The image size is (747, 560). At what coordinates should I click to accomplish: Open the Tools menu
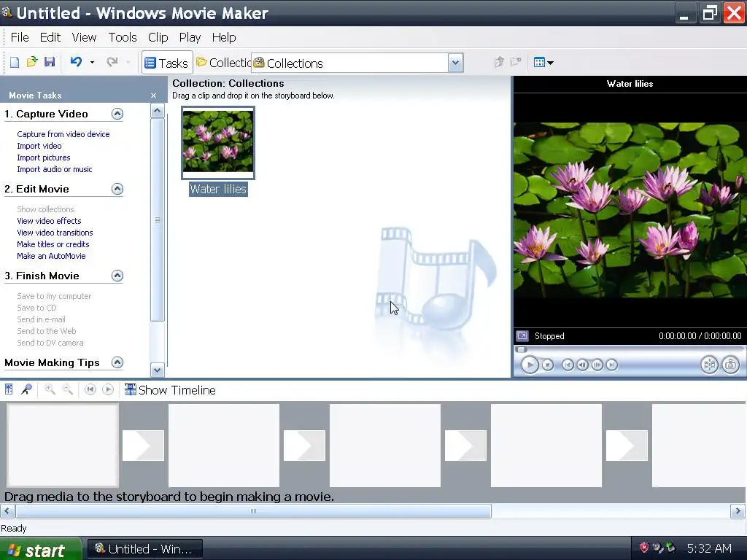123,37
